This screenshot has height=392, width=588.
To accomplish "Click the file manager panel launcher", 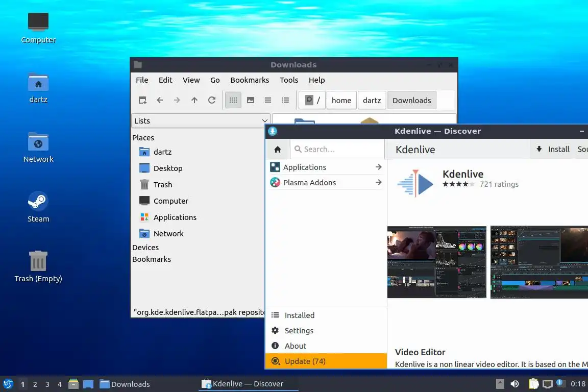I will point(73,384).
